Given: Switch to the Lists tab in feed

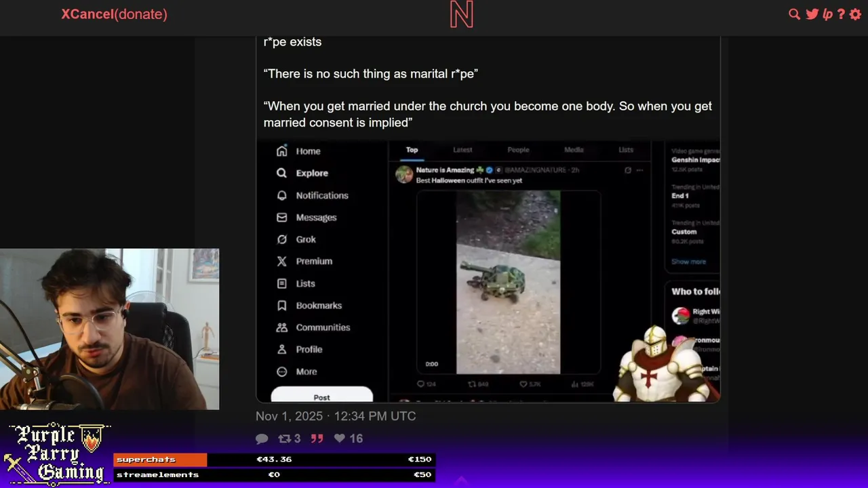Looking at the screenshot, I should pyautogui.click(x=626, y=150).
